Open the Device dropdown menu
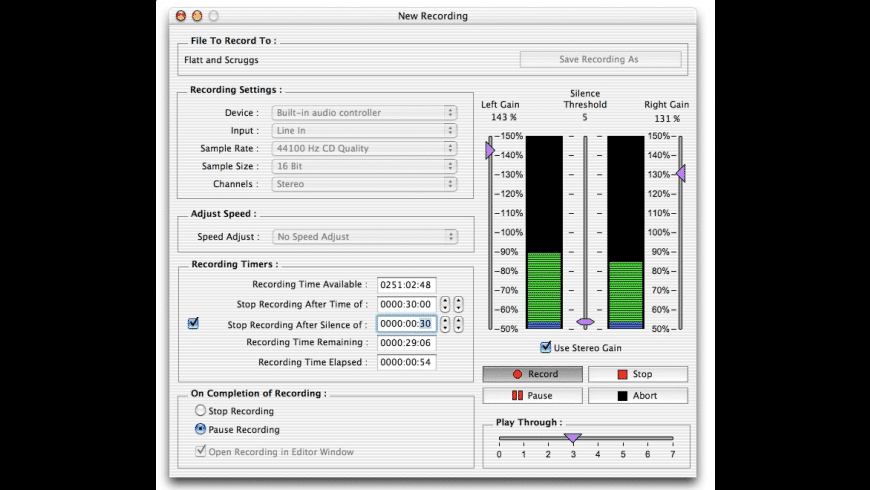The width and height of the screenshot is (870, 490). tap(365, 113)
